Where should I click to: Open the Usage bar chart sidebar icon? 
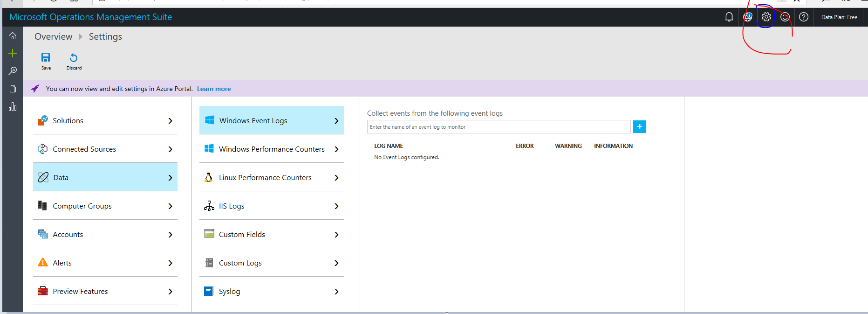click(13, 106)
